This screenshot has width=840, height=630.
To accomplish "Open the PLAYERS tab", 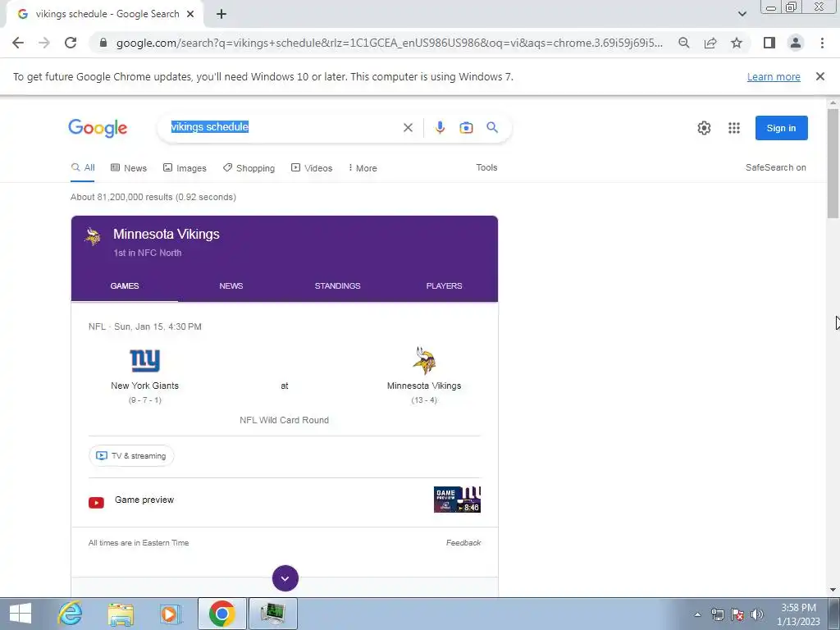I will [444, 286].
